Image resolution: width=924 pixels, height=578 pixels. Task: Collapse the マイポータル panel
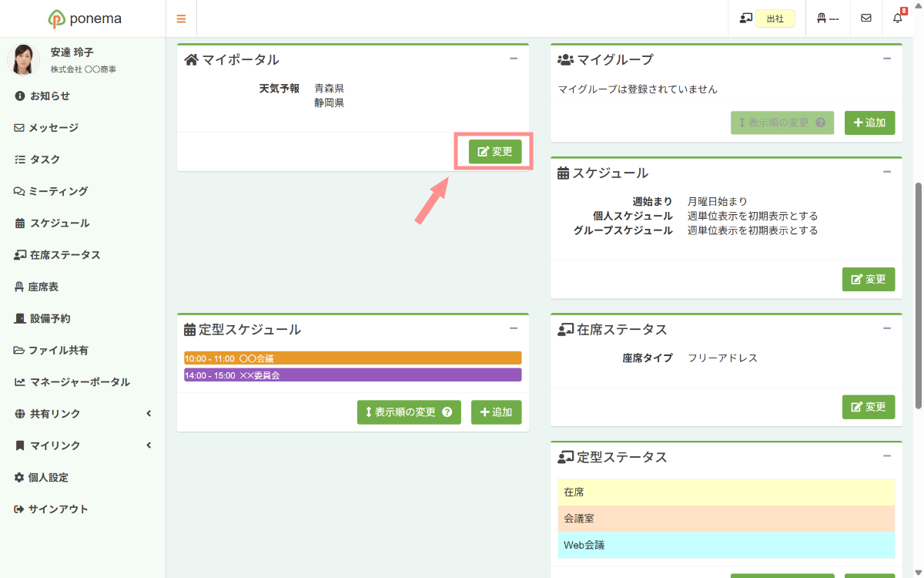(514, 59)
